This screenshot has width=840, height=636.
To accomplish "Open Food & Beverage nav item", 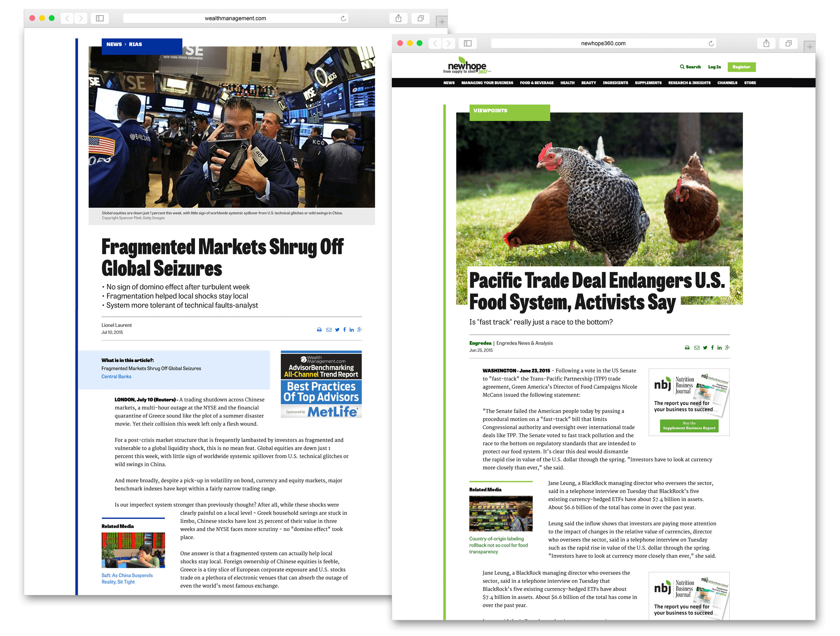I will [537, 83].
